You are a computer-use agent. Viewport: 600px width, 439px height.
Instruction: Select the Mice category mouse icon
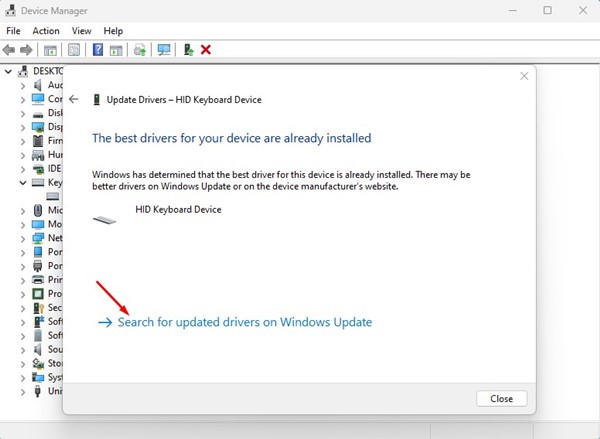pyautogui.click(x=38, y=210)
